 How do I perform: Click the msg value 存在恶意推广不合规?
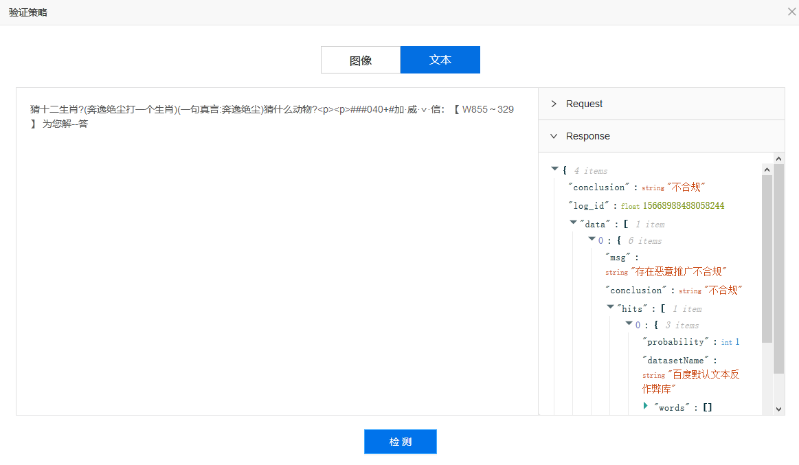[679, 271]
